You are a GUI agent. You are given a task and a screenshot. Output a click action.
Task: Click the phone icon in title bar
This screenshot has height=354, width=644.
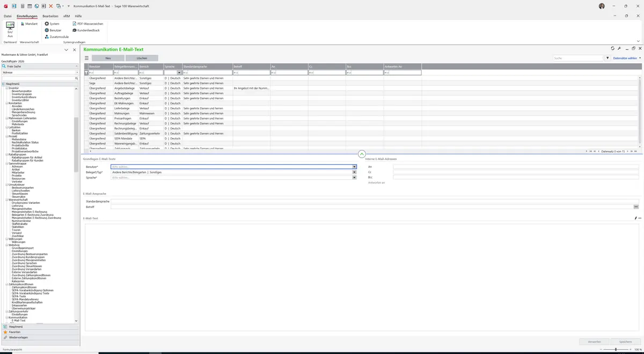click(36, 6)
